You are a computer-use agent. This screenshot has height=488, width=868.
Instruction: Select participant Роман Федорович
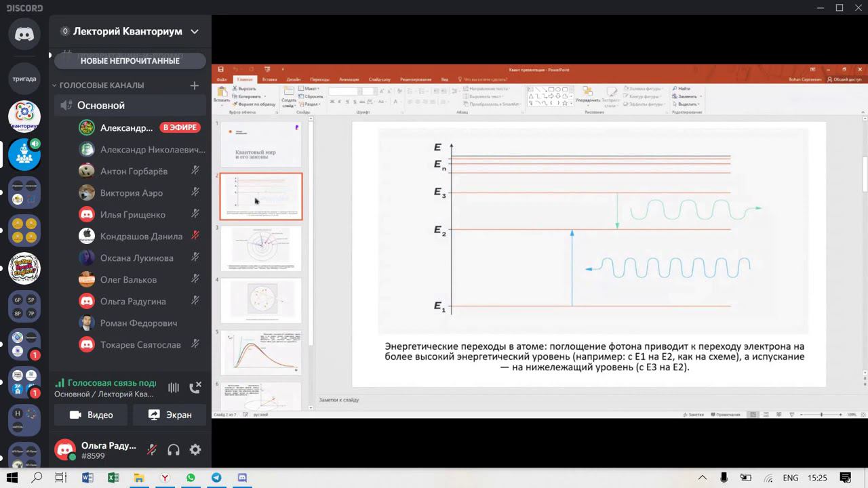click(x=141, y=323)
